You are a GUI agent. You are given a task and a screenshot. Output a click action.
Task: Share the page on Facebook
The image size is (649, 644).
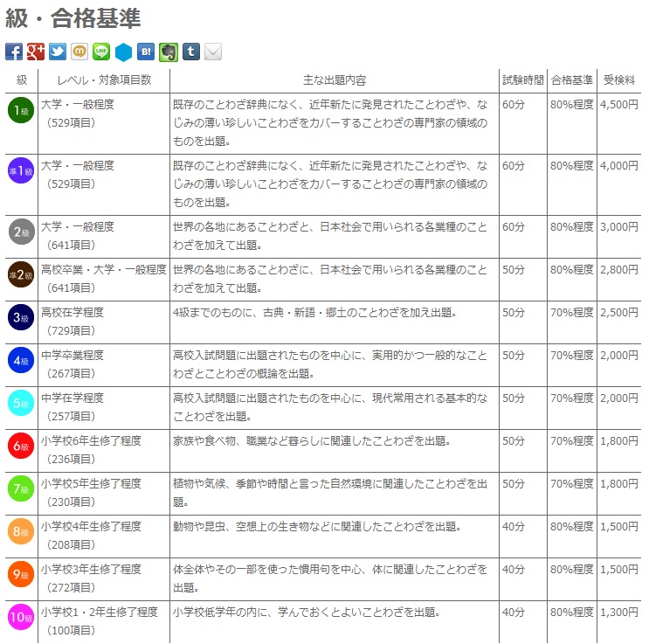coord(14,52)
